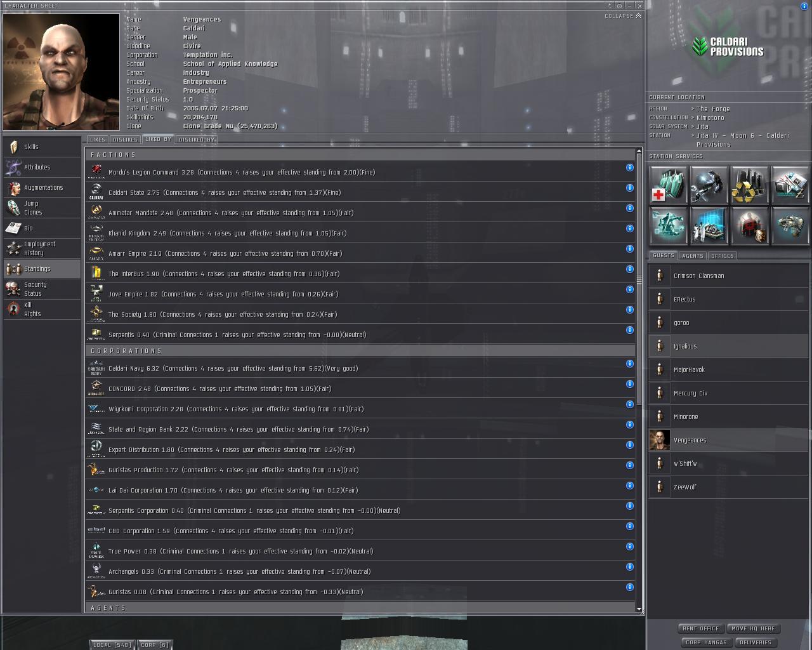
Task: Open the Corp Hangar
Action: coord(706,642)
